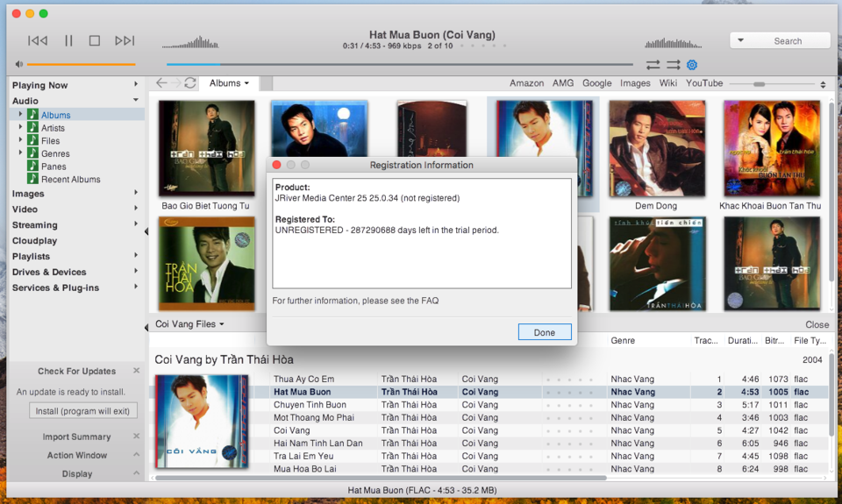
Task: Refresh the album view
Action: click(x=190, y=83)
